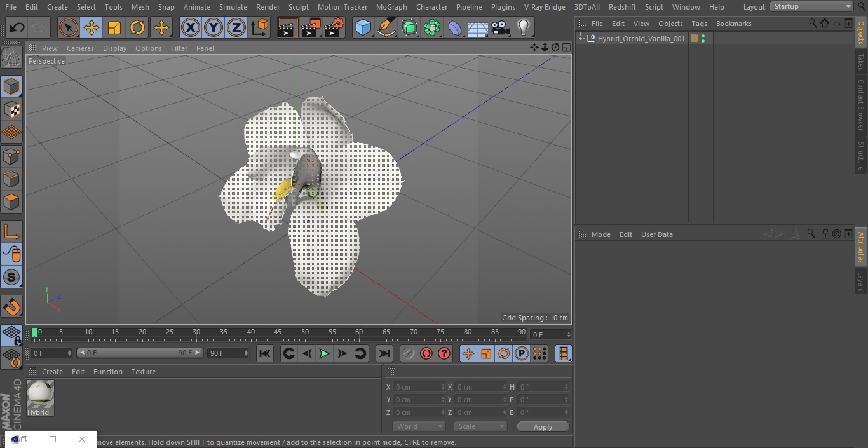Switch to Content Browser tab
868x448 pixels.
tap(861, 105)
